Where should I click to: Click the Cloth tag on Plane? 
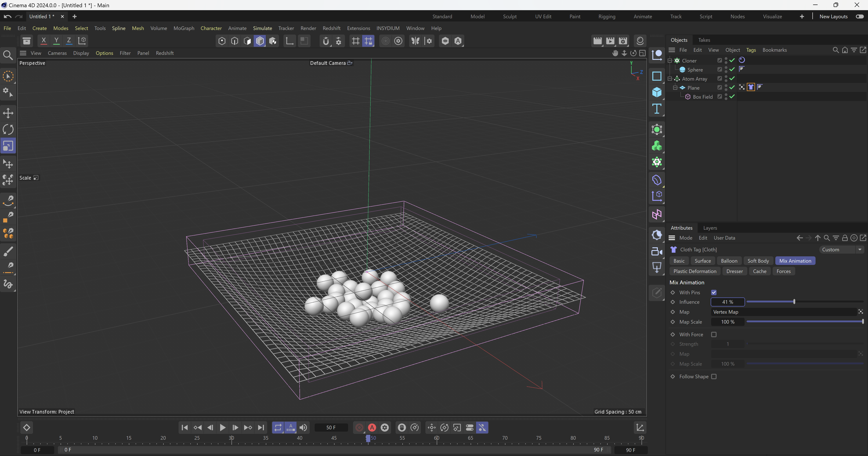point(751,87)
